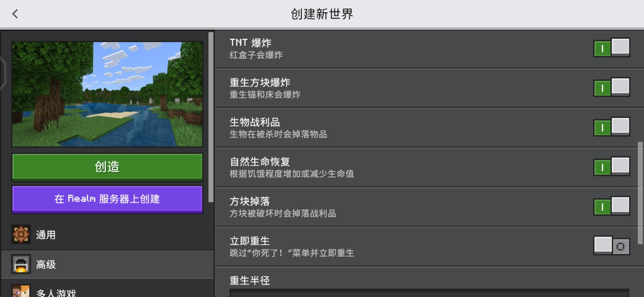Switch off 方块掉落 toggle

(x=612, y=206)
